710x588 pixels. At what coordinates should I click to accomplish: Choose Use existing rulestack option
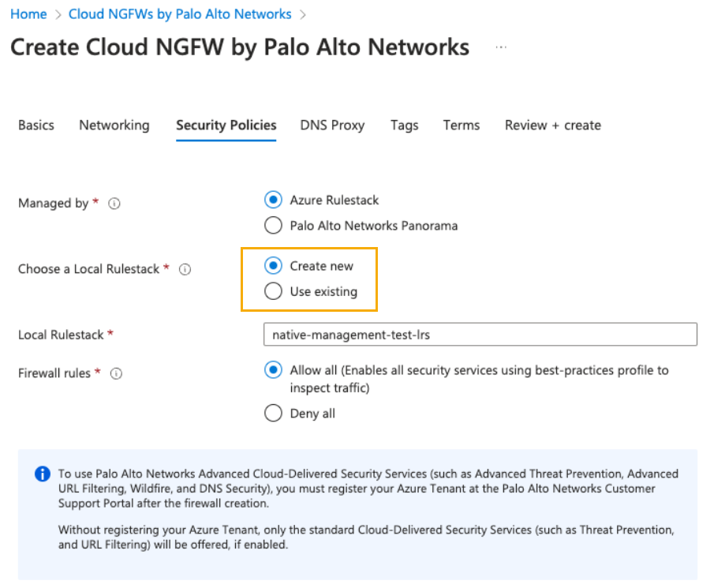[x=273, y=292]
